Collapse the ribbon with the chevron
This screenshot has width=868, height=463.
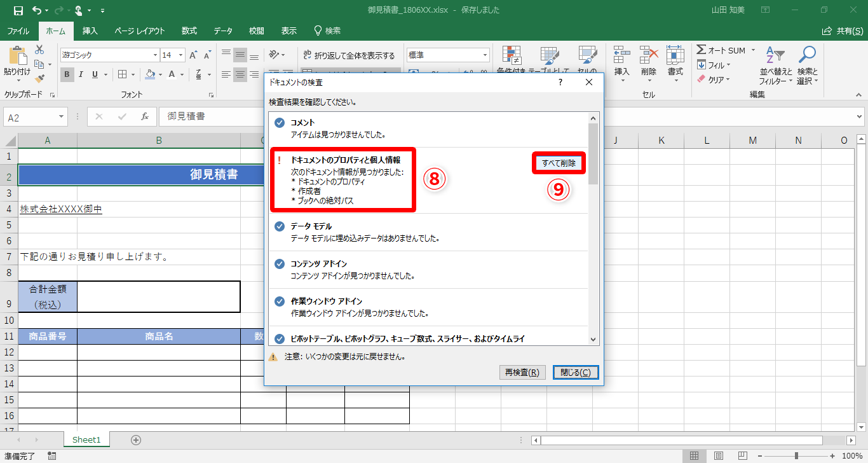coord(859,93)
